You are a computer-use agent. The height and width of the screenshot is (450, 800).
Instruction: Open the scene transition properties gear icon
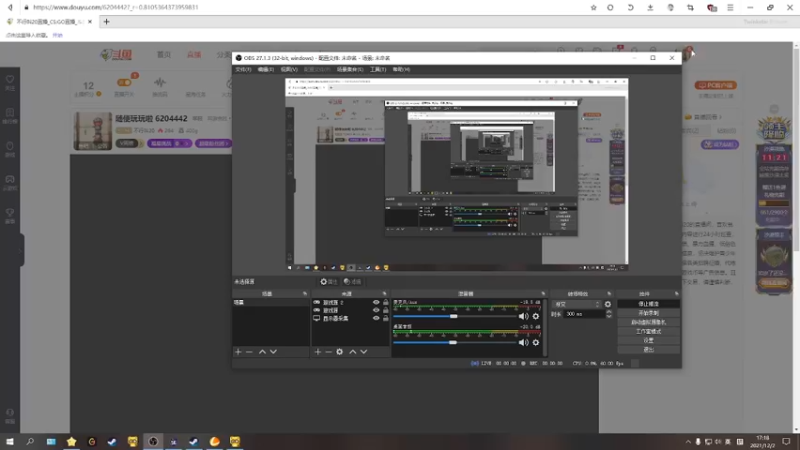[x=608, y=304]
